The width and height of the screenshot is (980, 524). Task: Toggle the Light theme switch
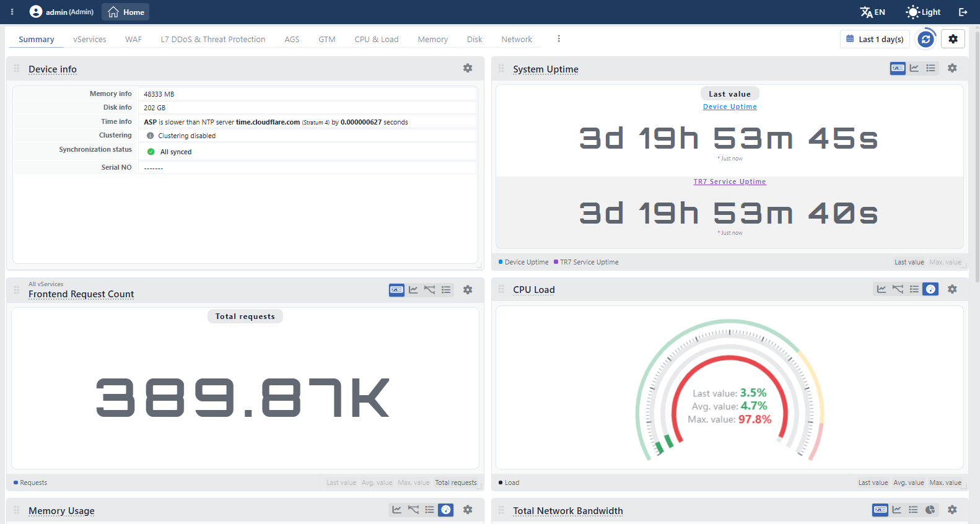(x=923, y=12)
